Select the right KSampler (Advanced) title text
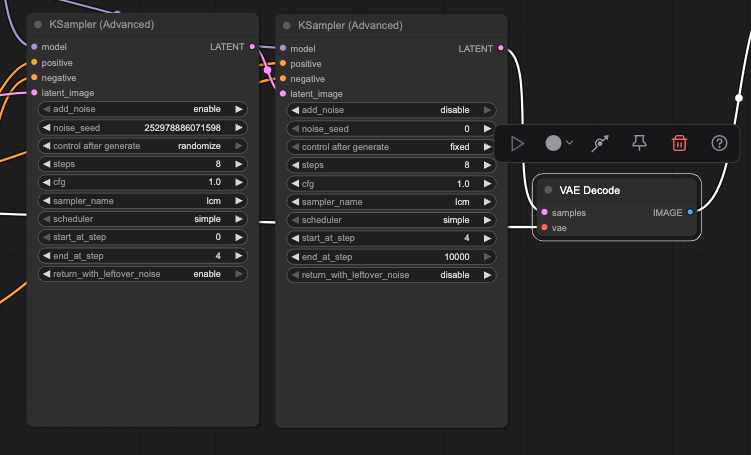751x455 pixels. pyautogui.click(x=350, y=25)
